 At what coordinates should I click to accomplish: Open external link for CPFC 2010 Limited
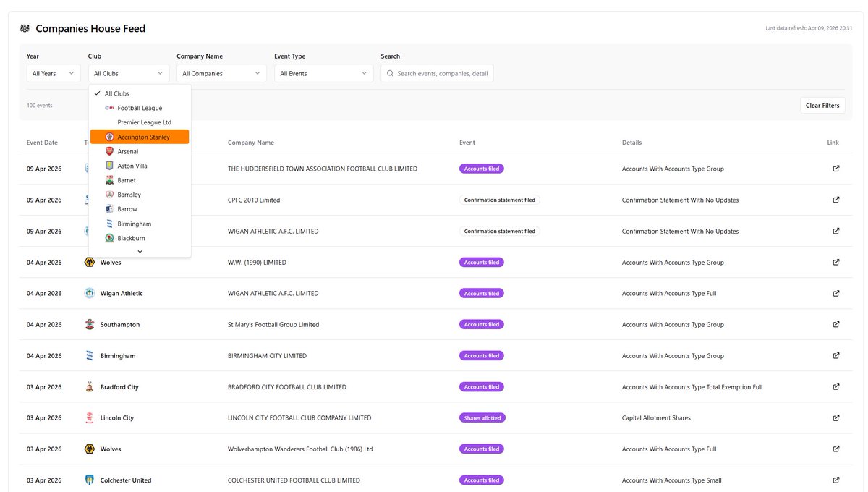[x=836, y=200]
